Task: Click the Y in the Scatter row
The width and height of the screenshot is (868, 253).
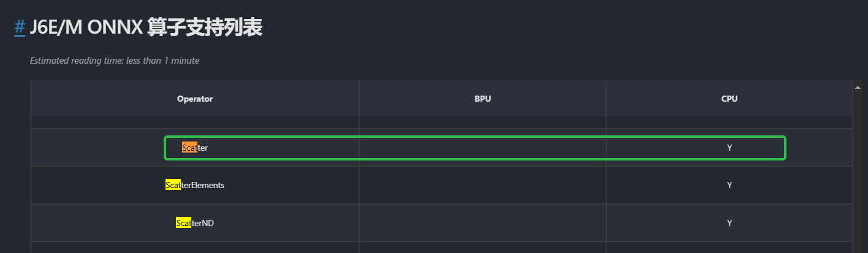Action: click(729, 148)
